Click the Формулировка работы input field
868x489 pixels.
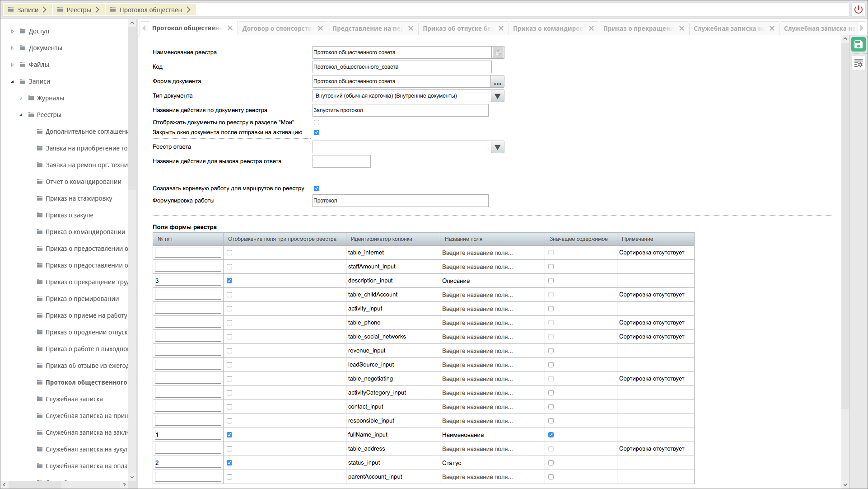pyautogui.click(x=400, y=201)
